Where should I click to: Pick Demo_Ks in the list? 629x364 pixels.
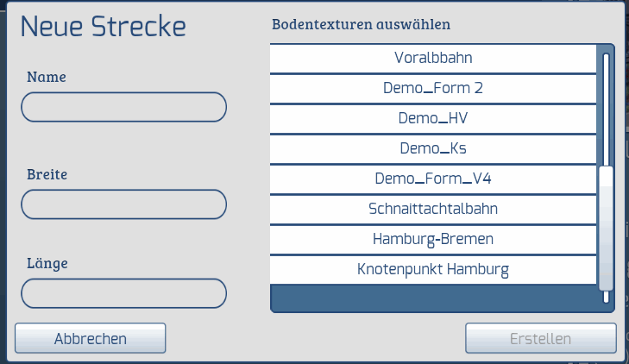coord(432,148)
